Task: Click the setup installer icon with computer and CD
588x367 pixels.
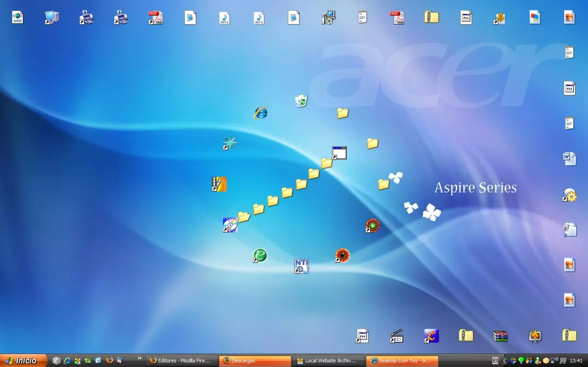Action: 328,17
